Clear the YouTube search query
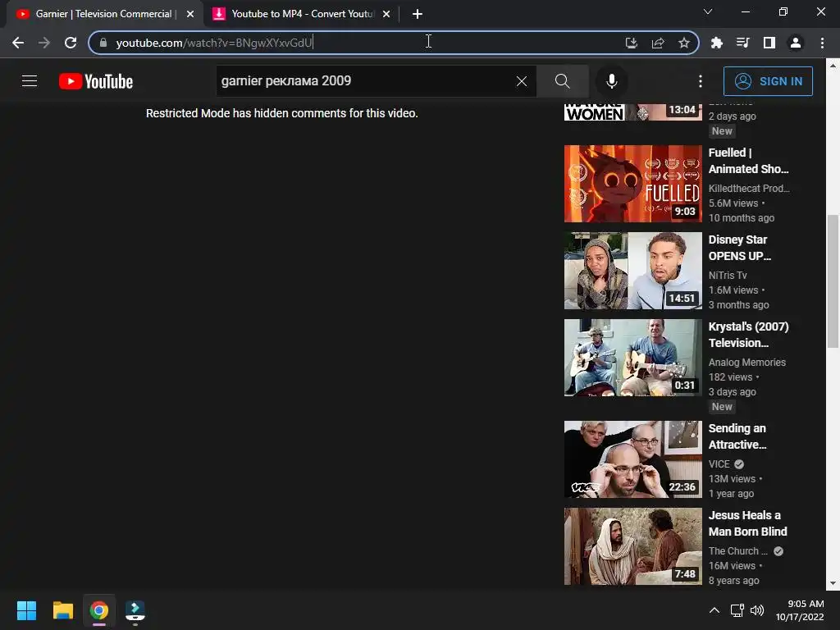 (x=521, y=81)
